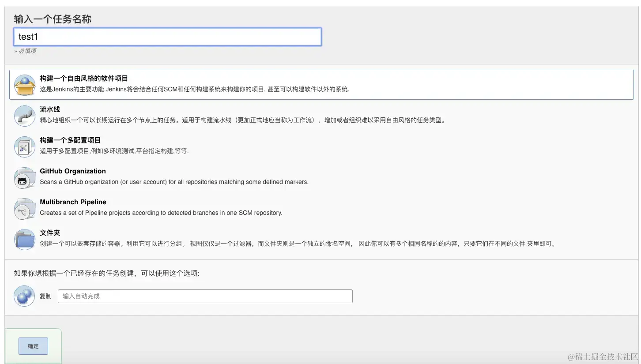Select the 流水线 title text
Viewport: 641px width, 364px height.
pyautogui.click(x=50, y=109)
